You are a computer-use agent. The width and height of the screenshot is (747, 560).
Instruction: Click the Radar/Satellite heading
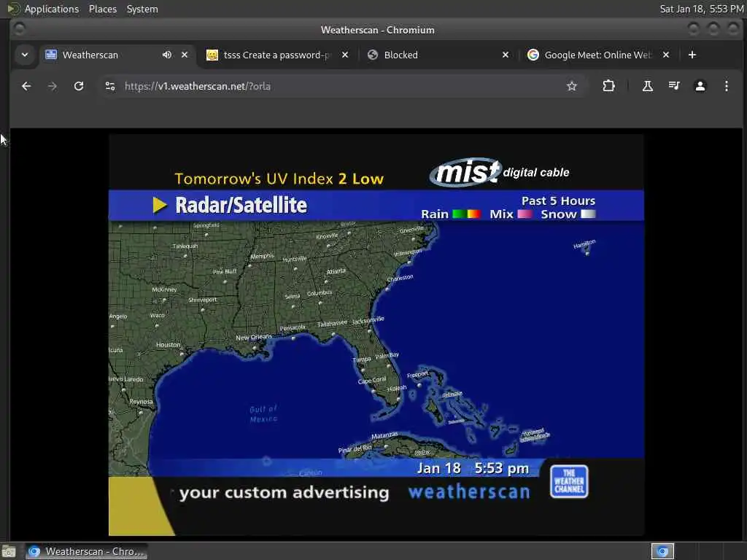tap(241, 205)
